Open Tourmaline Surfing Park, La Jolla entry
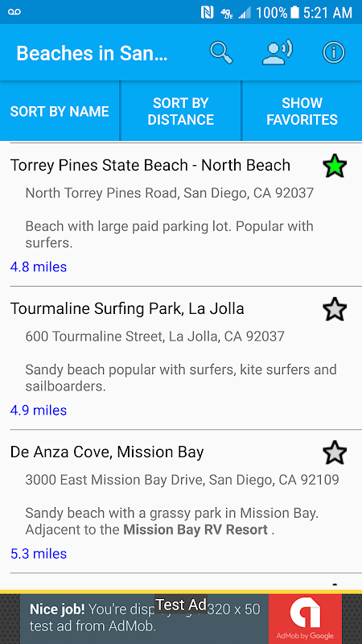This screenshot has width=362, height=644. click(x=181, y=358)
